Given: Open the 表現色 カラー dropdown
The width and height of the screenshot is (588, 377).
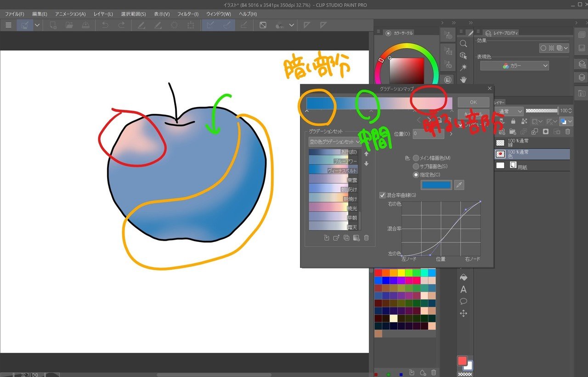Looking at the screenshot, I should [514, 66].
